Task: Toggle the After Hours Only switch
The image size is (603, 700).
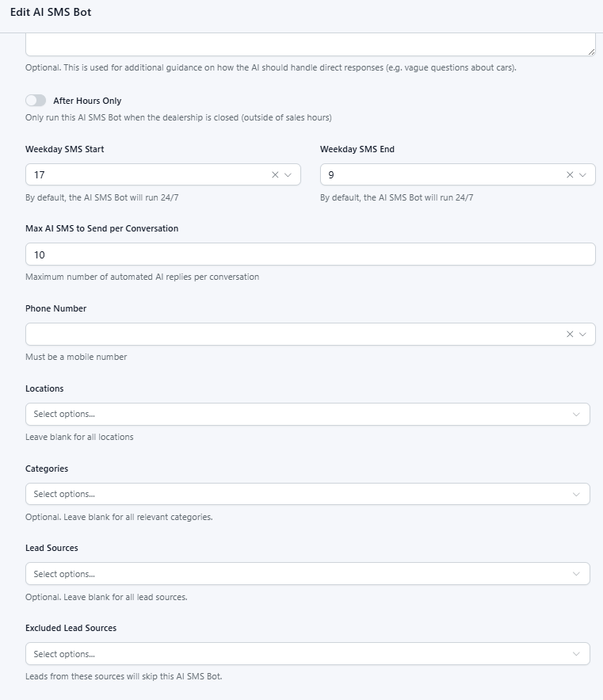Action: (x=36, y=101)
